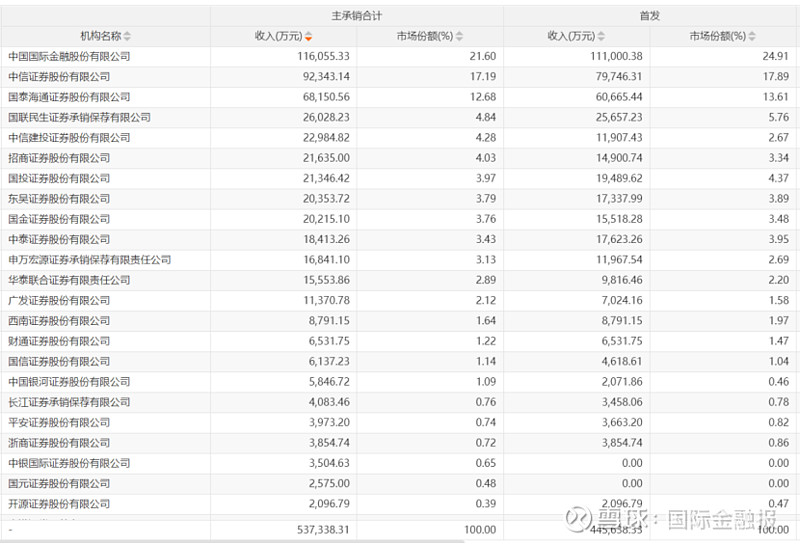Select 国信证券股份有限公司 row name

[59, 362]
